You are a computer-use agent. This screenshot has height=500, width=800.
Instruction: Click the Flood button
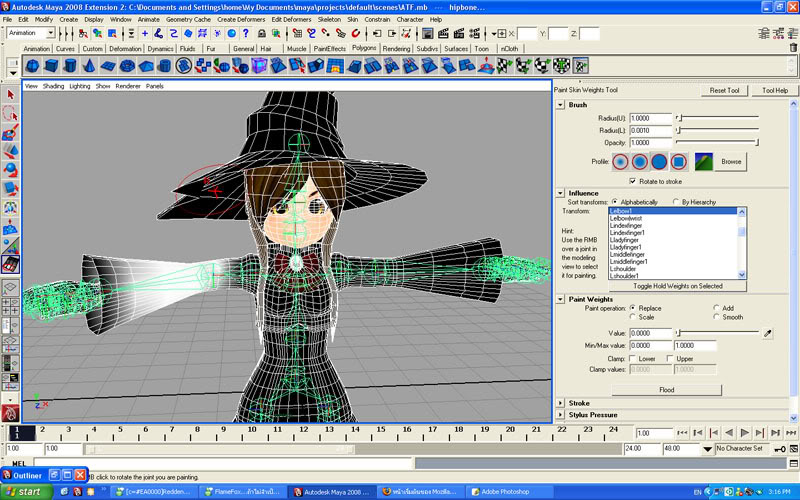click(x=666, y=390)
